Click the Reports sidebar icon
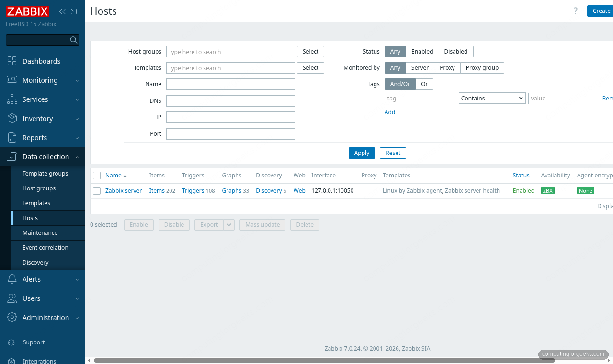 pos(11,138)
